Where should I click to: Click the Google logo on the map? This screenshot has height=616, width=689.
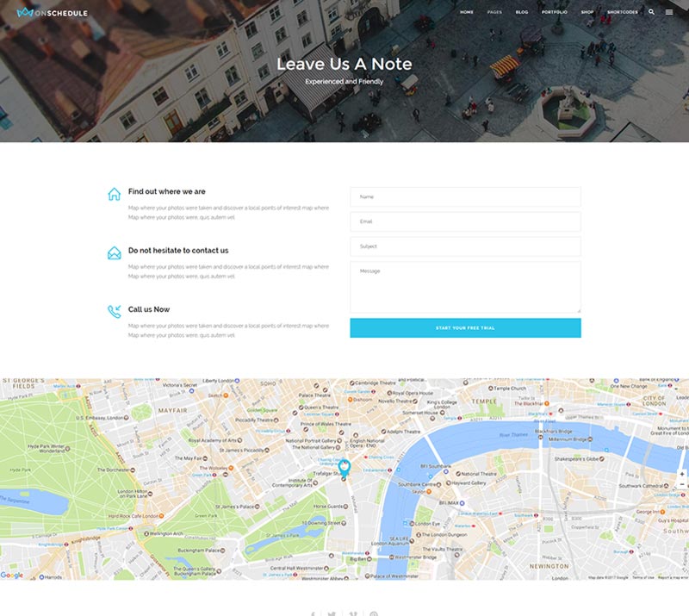(x=12, y=576)
